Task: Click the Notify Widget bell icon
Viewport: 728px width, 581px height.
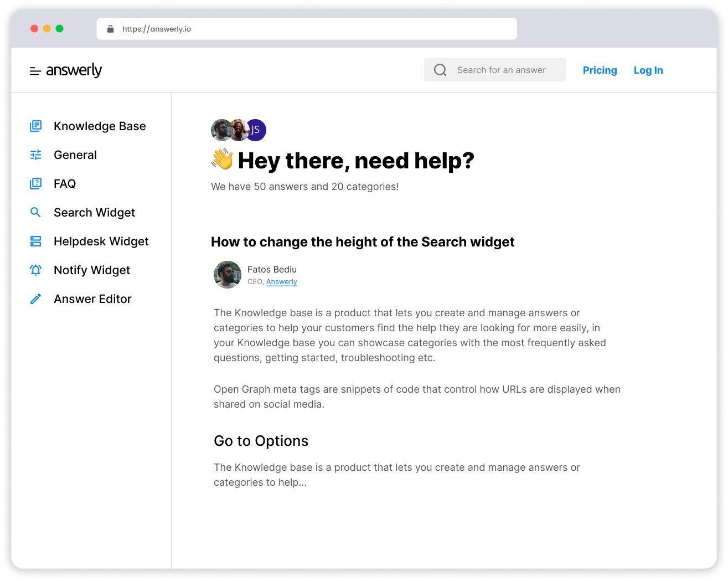Action: pos(35,270)
